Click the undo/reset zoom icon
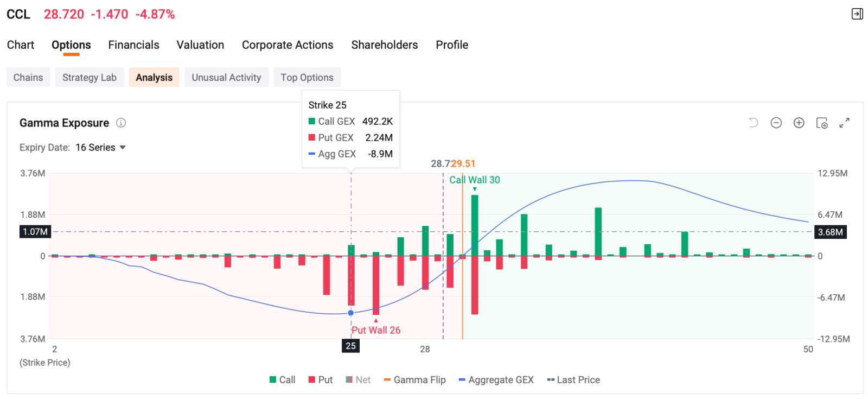Image resolution: width=868 pixels, height=399 pixels. click(754, 123)
